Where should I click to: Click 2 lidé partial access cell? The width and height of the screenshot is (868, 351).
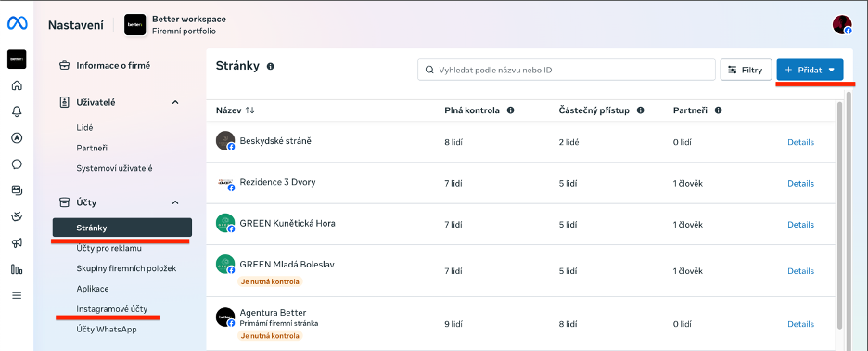[x=569, y=142]
